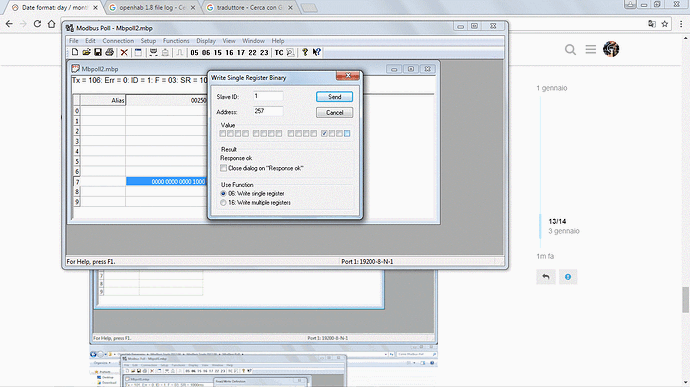The width and height of the screenshot is (690, 387).
Task: Click the context help arrow-question icon
Action: tap(316, 52)
